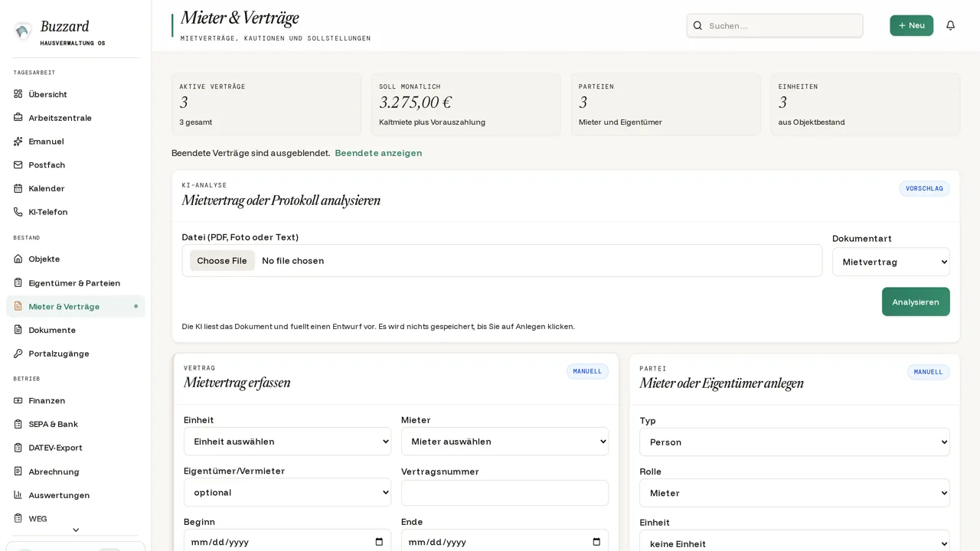Screen dimensions: 980x551
Task: Go to Finanzen in the sidebar
Action: coord(75,400)
